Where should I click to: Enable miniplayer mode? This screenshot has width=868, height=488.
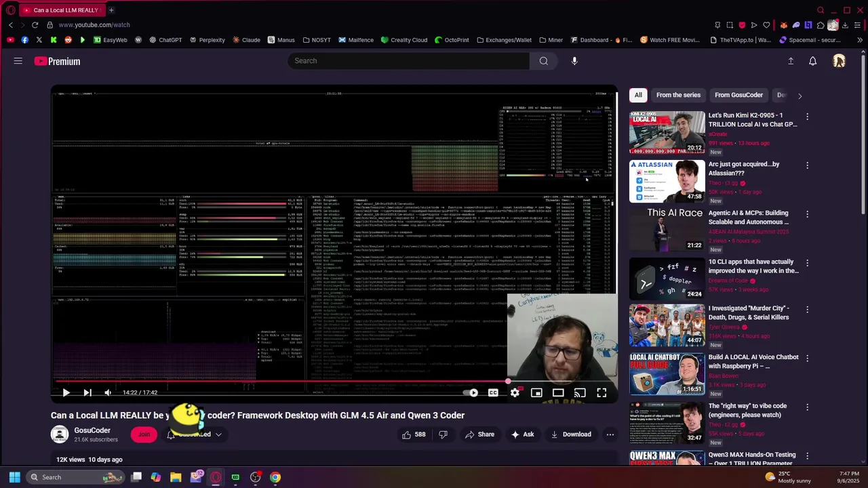536,392
